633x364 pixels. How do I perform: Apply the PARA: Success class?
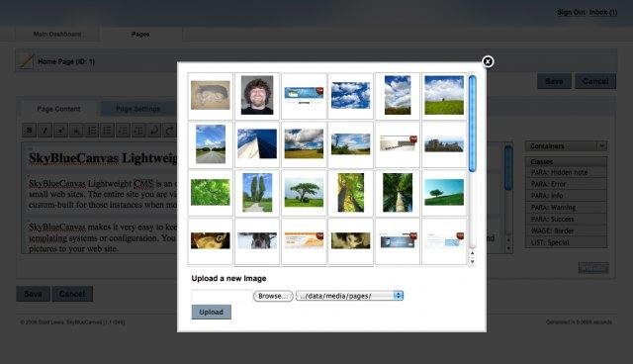pyautogui.click(x=566, y=220)
